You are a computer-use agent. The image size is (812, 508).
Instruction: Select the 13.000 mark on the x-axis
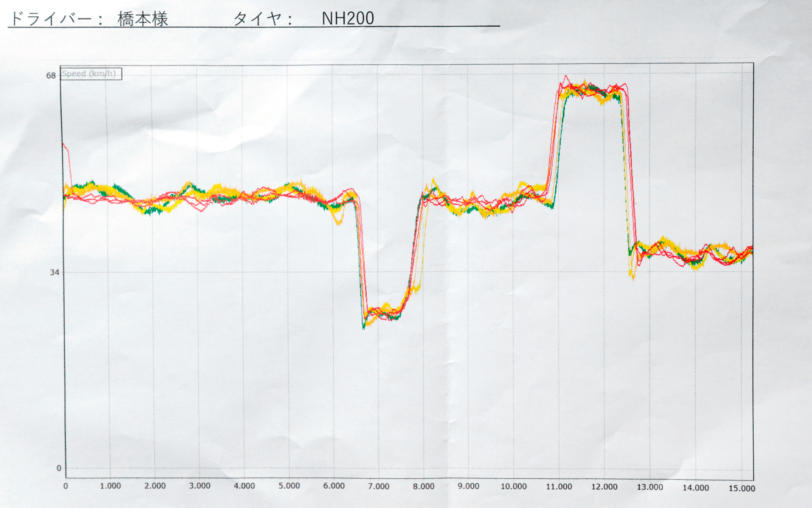(650, 487)
